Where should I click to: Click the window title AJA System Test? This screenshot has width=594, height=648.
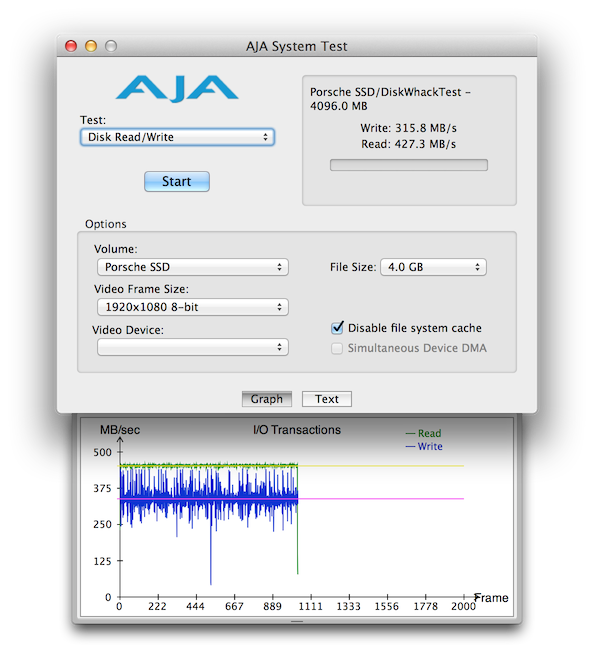click(x=296, y=46)
